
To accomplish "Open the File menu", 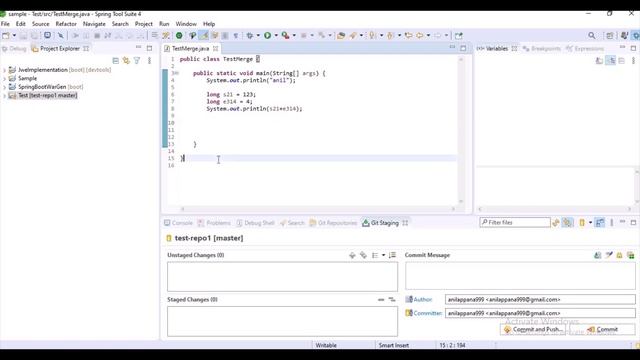I will pos(5,24).
